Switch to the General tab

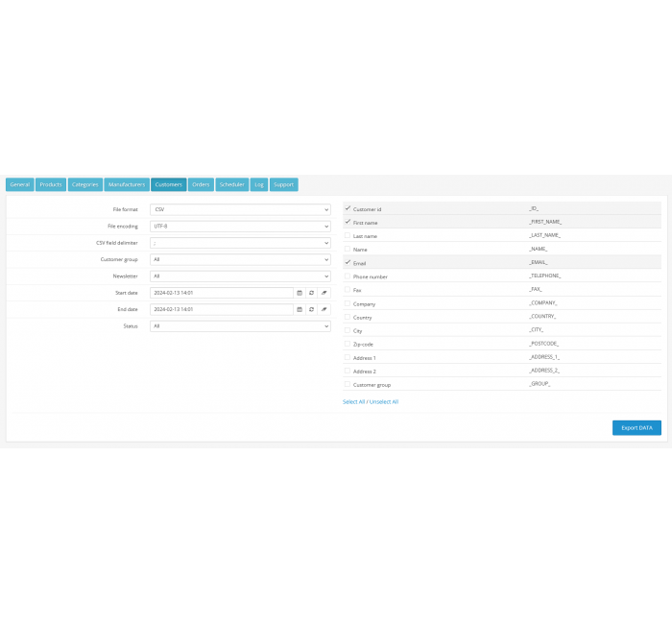tap(20, 184)
